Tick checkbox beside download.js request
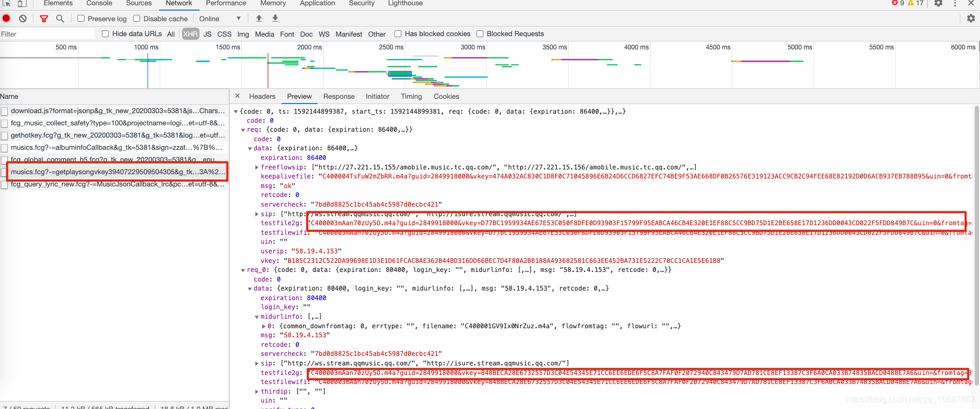The height and width of the screenshot is (409, 980). [x=4, y=112]
